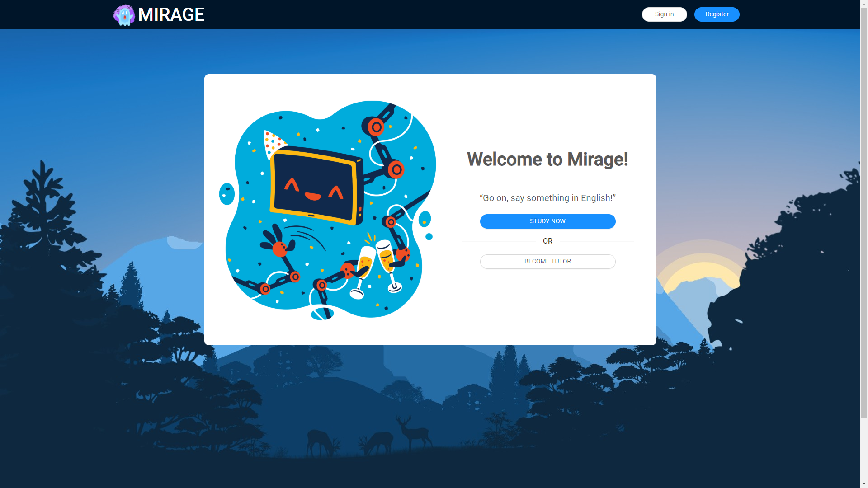Click the party robot illustration
Viewport: 868px width, 488px height.
[327, 210]
